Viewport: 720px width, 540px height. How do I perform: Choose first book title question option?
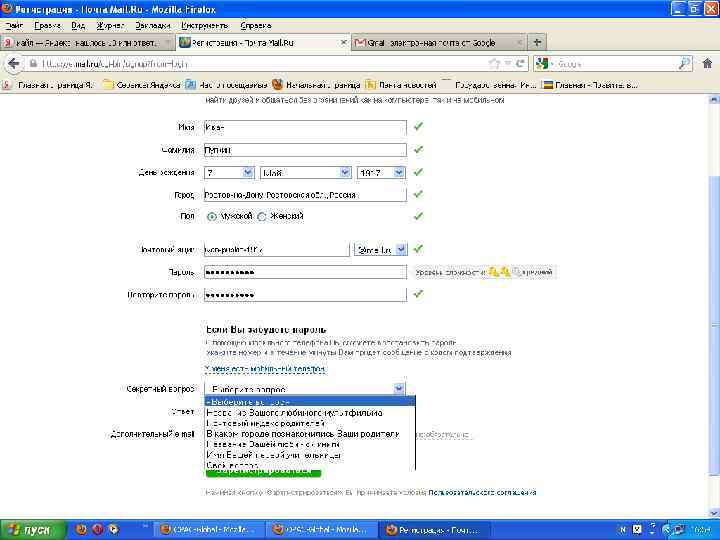(x=310, y=444)
